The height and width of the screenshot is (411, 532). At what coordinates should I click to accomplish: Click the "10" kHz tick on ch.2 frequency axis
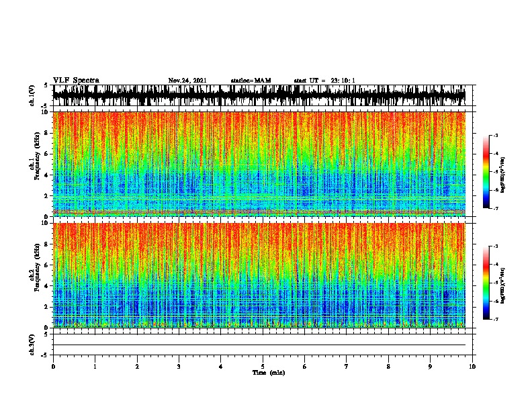(x=46, y=223)
